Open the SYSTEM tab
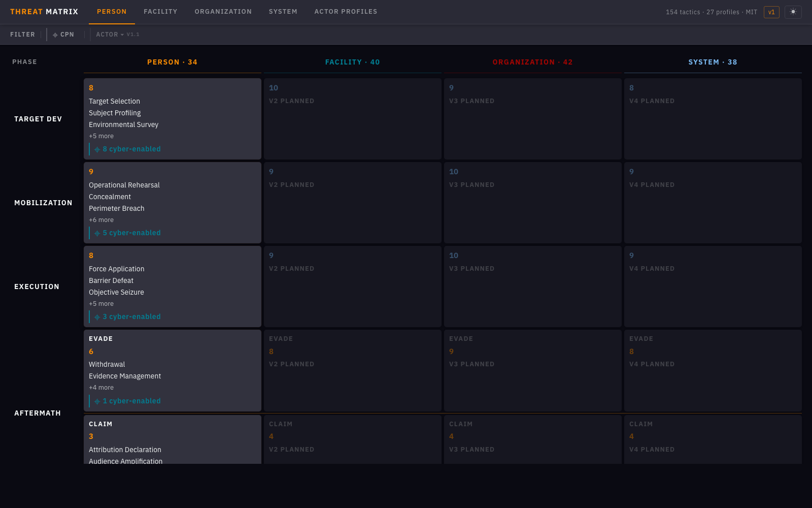This screenshot has height=508, width=812. [x=283, y=12]
